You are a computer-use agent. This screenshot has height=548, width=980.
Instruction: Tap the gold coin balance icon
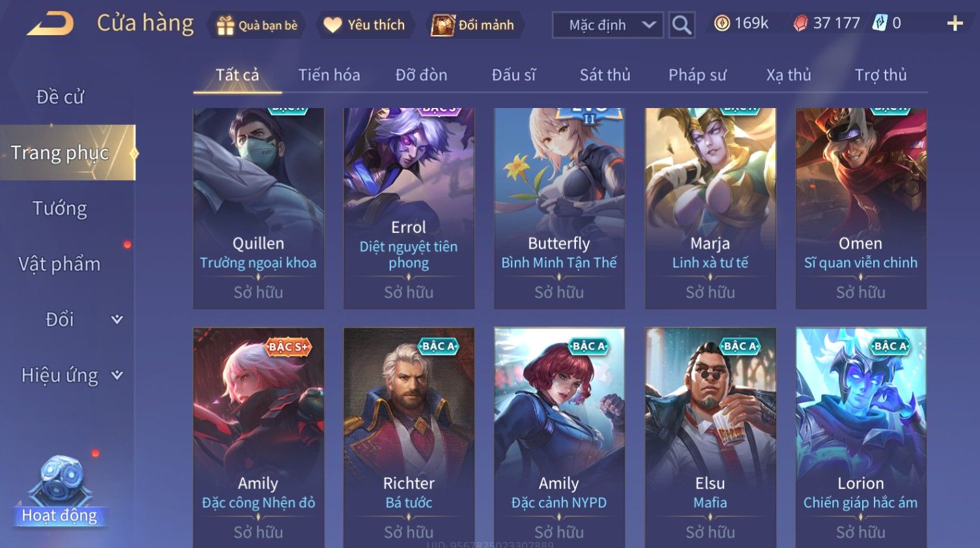722,23
